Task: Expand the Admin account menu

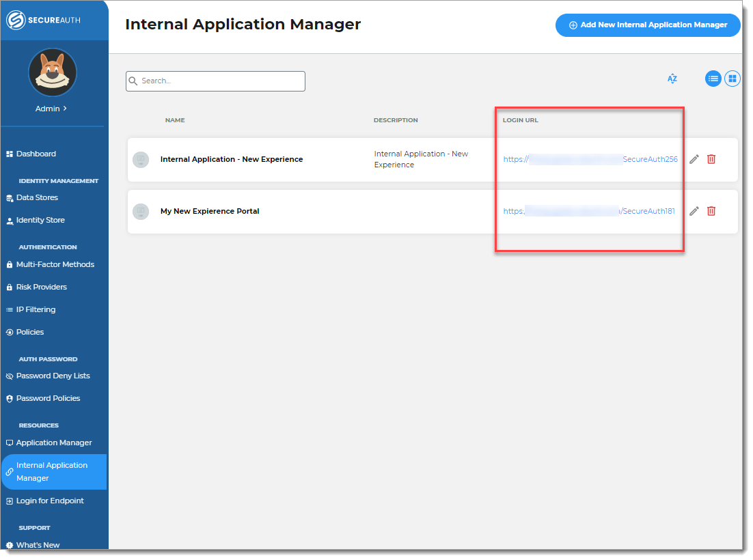Action: point(53,108)
